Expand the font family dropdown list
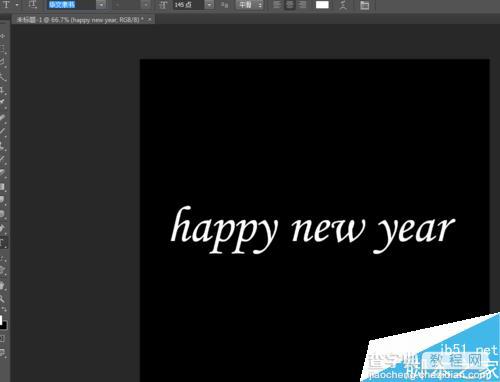This screenshot has height=382, width=500. coord(101,5)
